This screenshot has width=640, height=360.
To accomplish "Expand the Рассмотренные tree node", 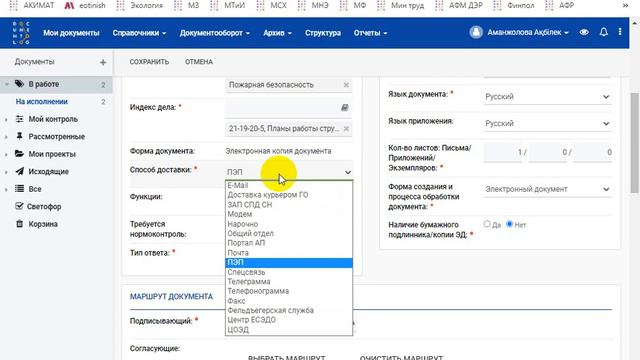I will (x=6, y=137).
